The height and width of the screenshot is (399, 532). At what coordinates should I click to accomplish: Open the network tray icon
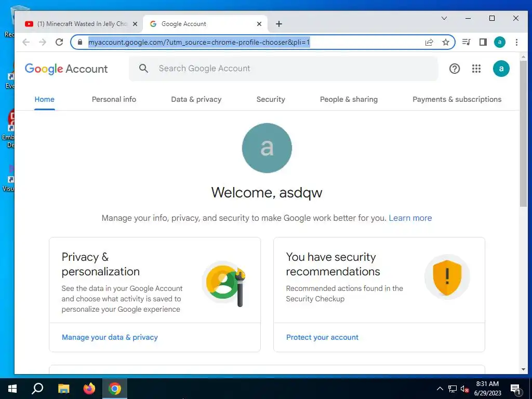pyautogui.click(x=453, y=389)
